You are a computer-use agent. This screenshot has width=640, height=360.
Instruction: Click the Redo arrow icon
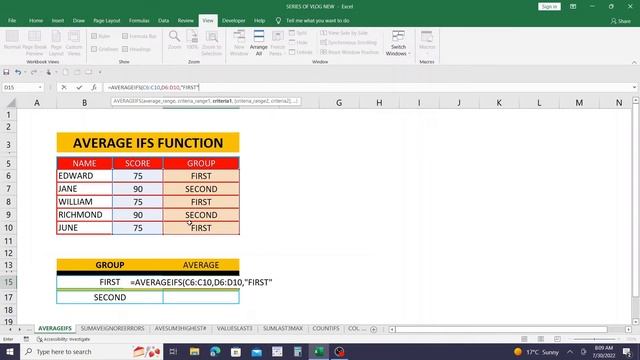tap(34, 72)
